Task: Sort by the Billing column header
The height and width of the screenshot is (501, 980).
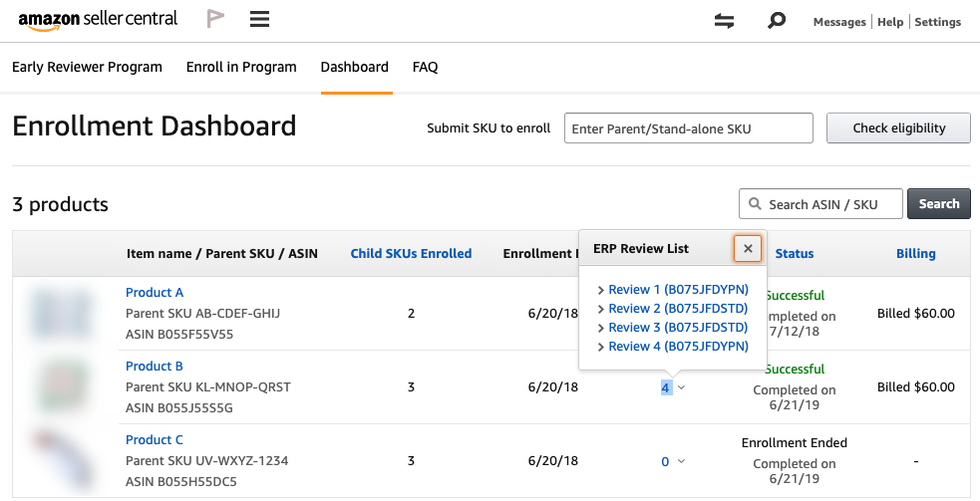Action: pyautogui.click(x=915, y=254)
